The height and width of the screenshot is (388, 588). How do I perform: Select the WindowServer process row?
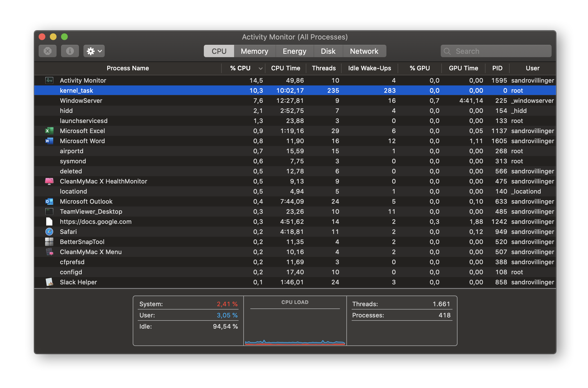pos(168,101)
